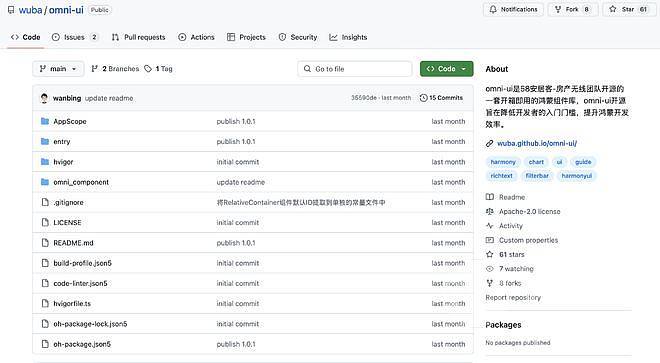Click the Star icon button
This screenshot has width=660, height=363.
[612, 9]
